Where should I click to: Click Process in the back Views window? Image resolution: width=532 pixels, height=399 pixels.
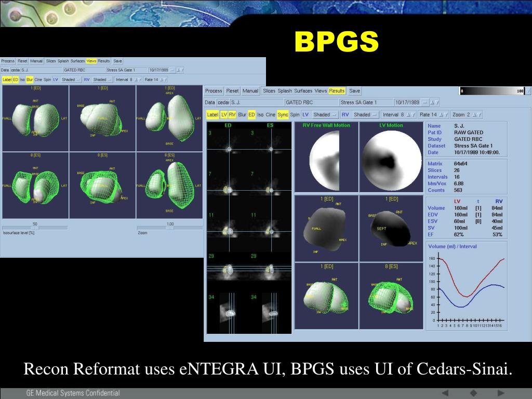point(8,61)
